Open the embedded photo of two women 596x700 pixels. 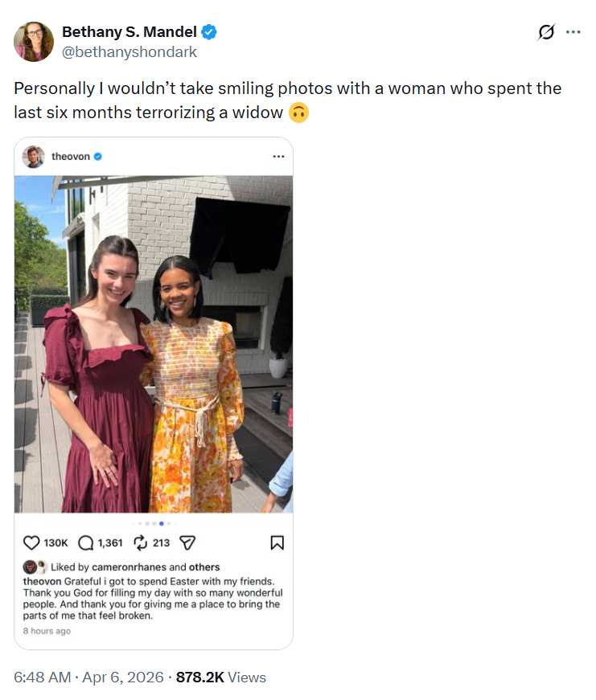[x=154, y=344]
